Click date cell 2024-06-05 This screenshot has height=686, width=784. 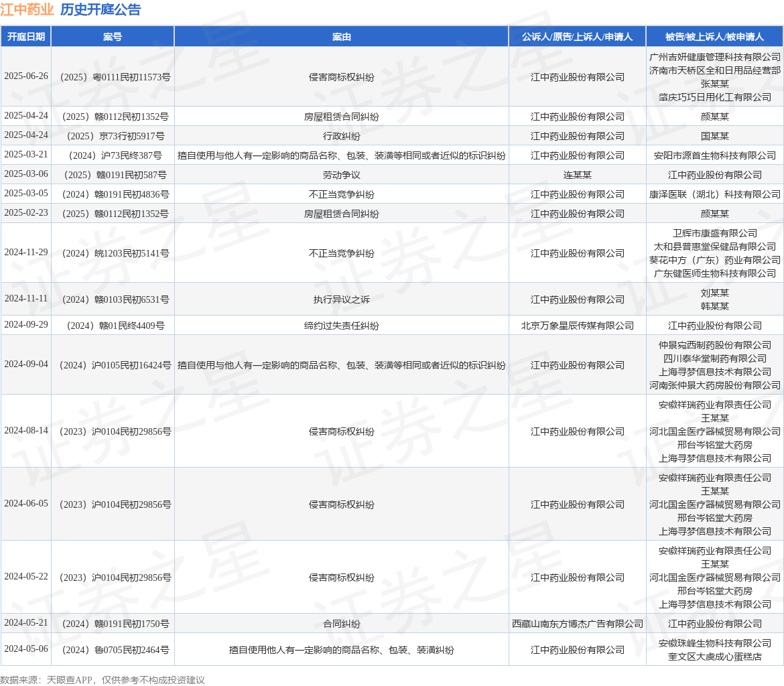click(x=26, y=504)
